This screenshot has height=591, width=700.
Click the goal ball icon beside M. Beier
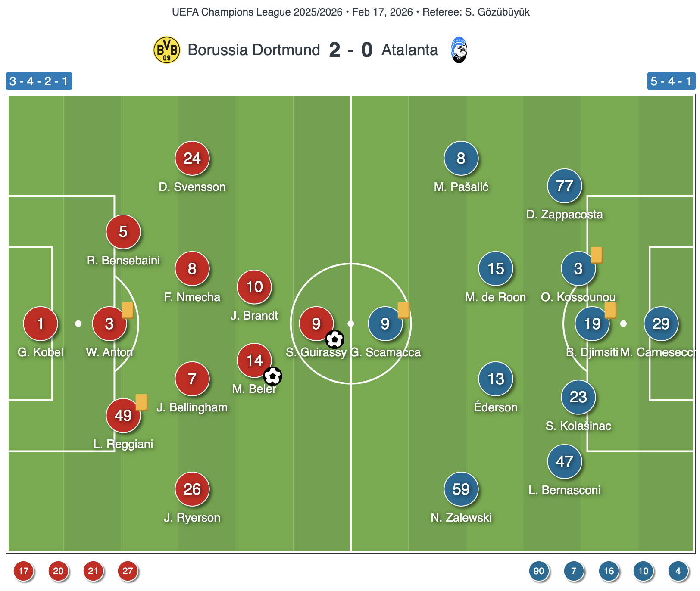(273, 376)
